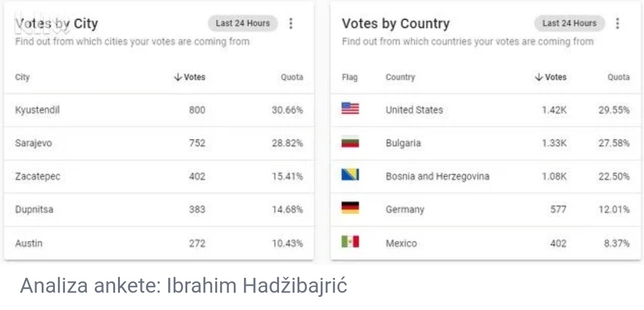The height and width of the screenshot is (310, 644).
Task: Click the Bulgaria flag icon
Action: (x=351, y=142)
